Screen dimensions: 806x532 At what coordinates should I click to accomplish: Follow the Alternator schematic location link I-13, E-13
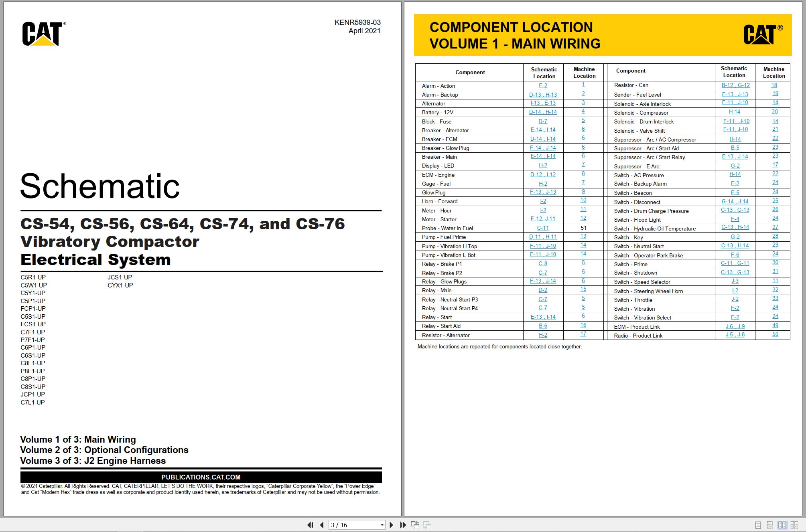[x=543, y=103]
